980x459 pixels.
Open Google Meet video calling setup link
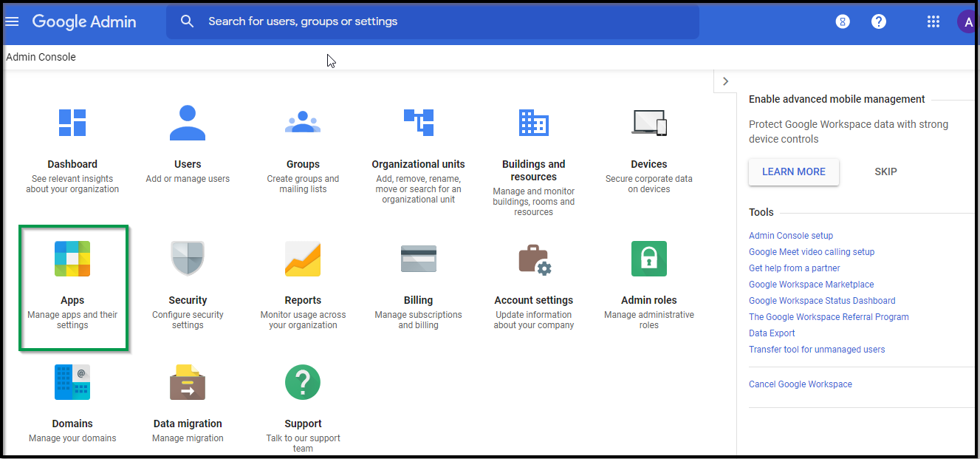coord(812,252)
